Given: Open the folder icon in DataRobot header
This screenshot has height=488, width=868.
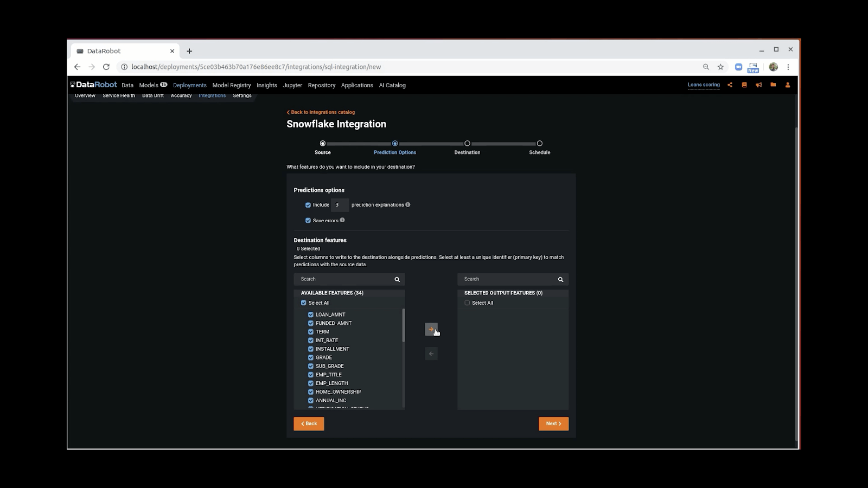Looking at the screenshot, I should pyautogui.click(x=773, y=85).
